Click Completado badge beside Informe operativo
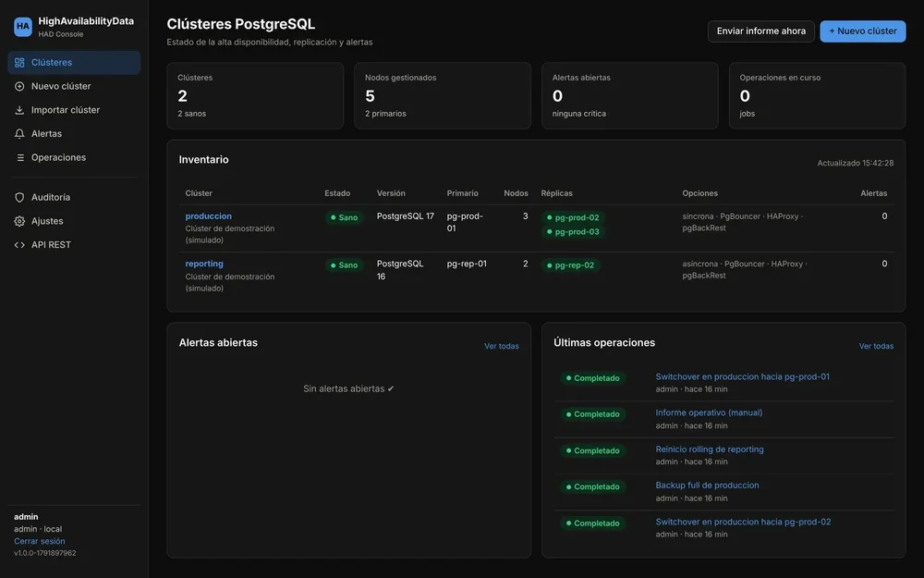The image size is (924, 578). click(x=592, y=414)
